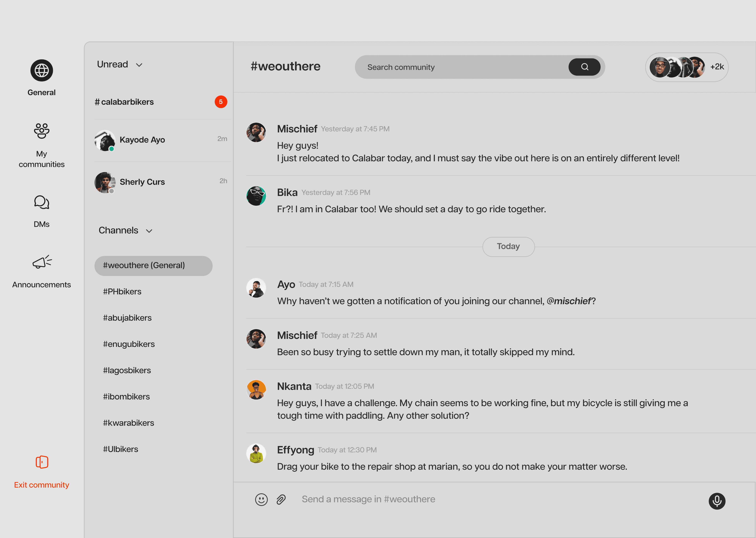Expand the Unread dropdown chevron

pyautogui.click(x=139, y=65)
